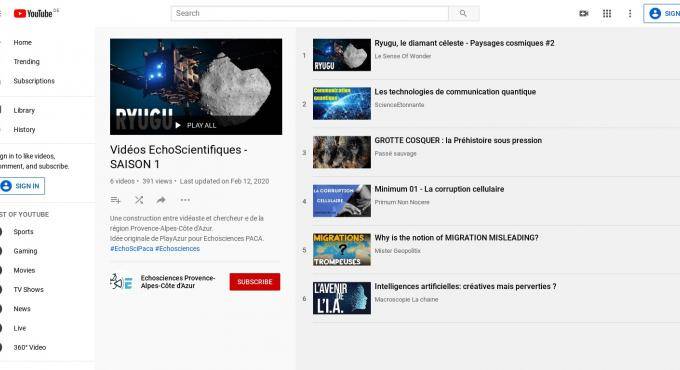Open title 'Ryugu, le diamant céleste'

coord(464,43)
